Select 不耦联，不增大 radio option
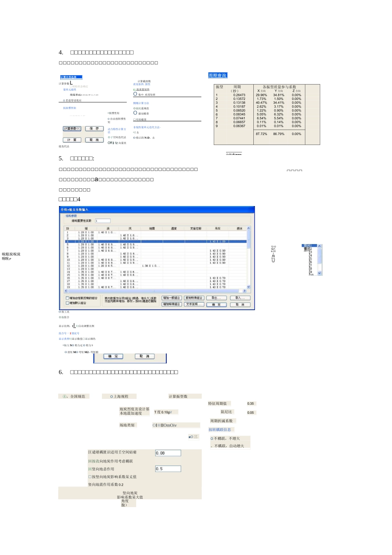 point(212,439)
